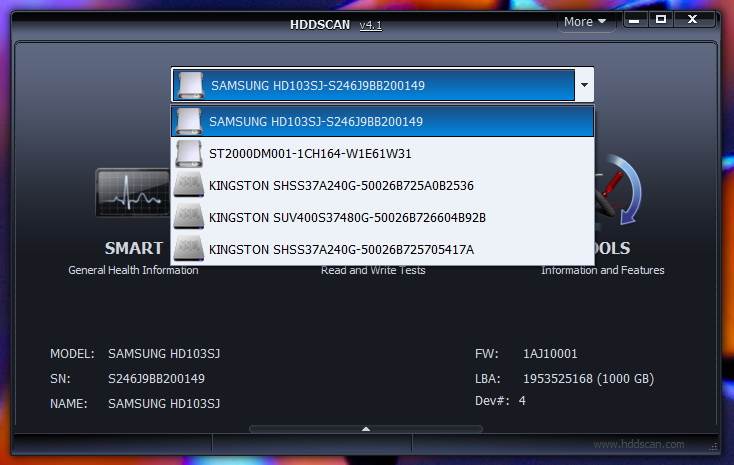
Task: Visit the www.hddscan.com link
Action: pyautogui.click(x=638, y=444)
